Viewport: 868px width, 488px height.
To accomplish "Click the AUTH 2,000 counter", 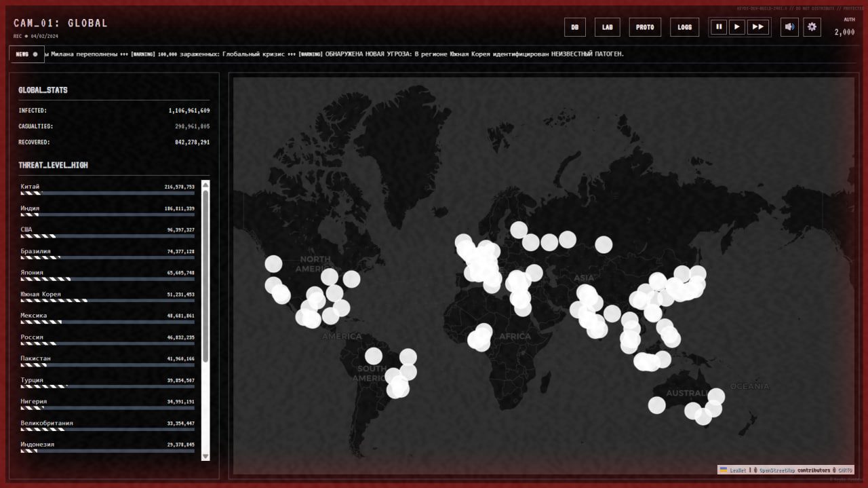I will click(844, 27).
